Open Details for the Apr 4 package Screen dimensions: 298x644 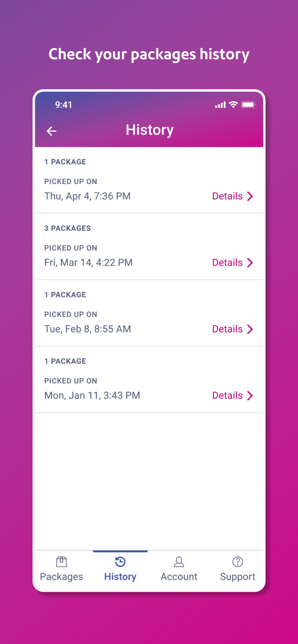pyautogui.click(x=227, y=196)
